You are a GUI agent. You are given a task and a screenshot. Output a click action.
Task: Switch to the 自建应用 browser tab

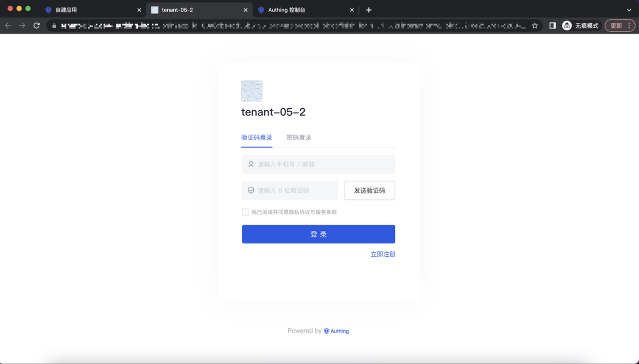(x=90, y=10)
